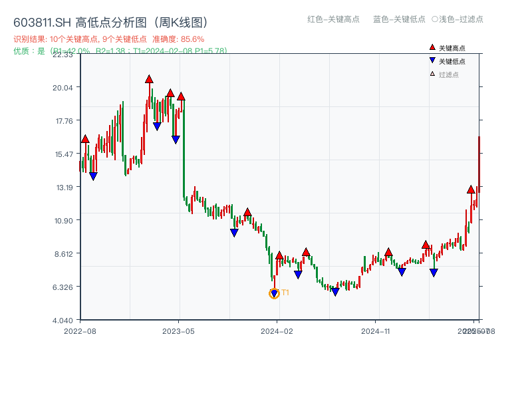Click the blue down-triangle near the 10.9 gridline
The image size is (532, 399).
point(233,231)
